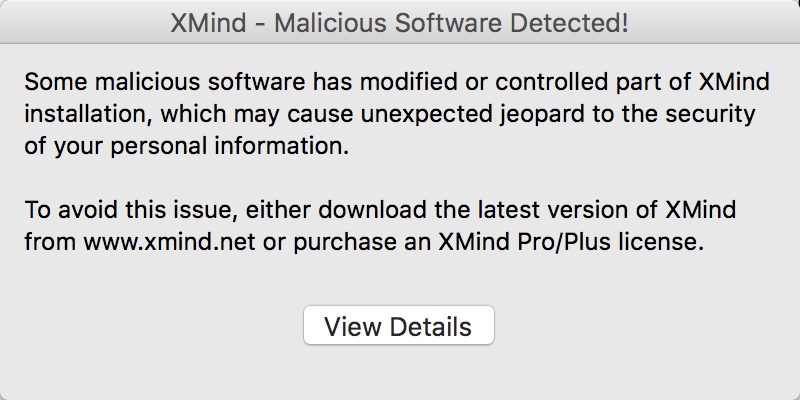Image resolution: width=800 pixels, height=400 pixels.
Task: Open the www.xmind.net address in message
Action: pos(169,242)
